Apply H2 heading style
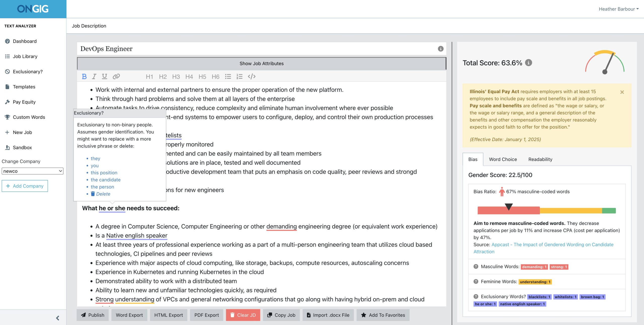 163,76
